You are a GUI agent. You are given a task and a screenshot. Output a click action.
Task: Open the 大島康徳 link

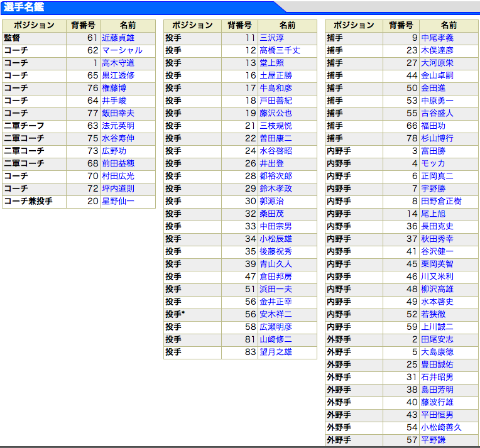(437, 352)
